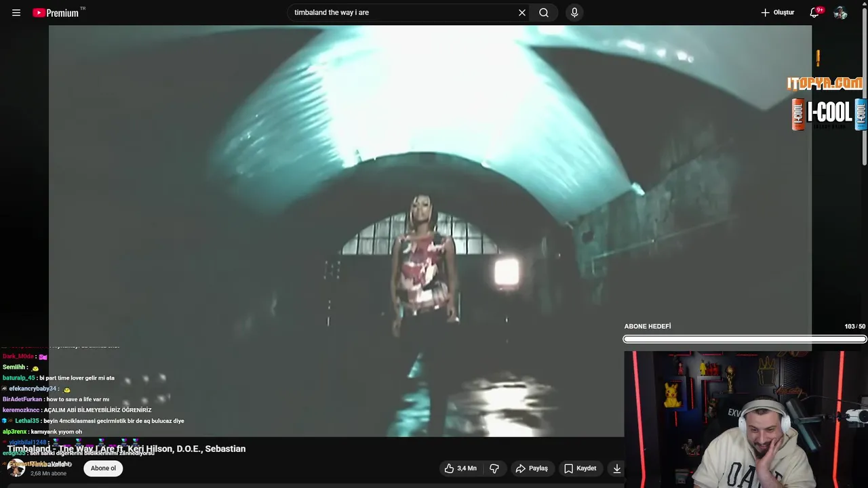Image resolution: width=868 pixels, height=488 pixels.
Task: Click alp3renx chat message
Action: point(42,432)
